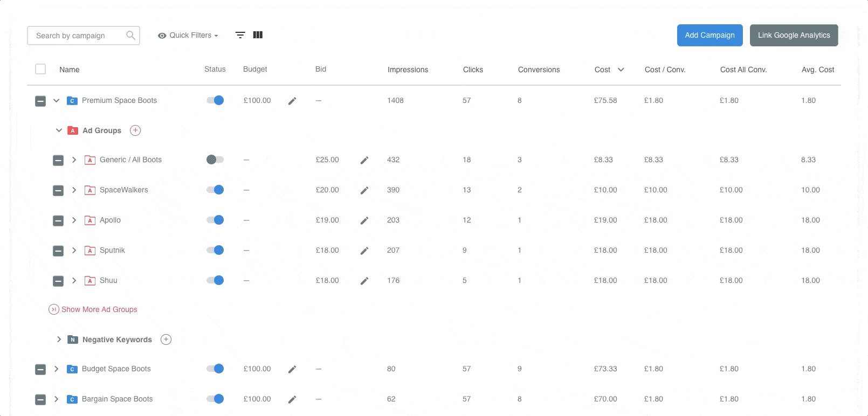Expand the Negative Keywords section
The height and width of the screenshot is (416, 868).
tap(59, 339)
